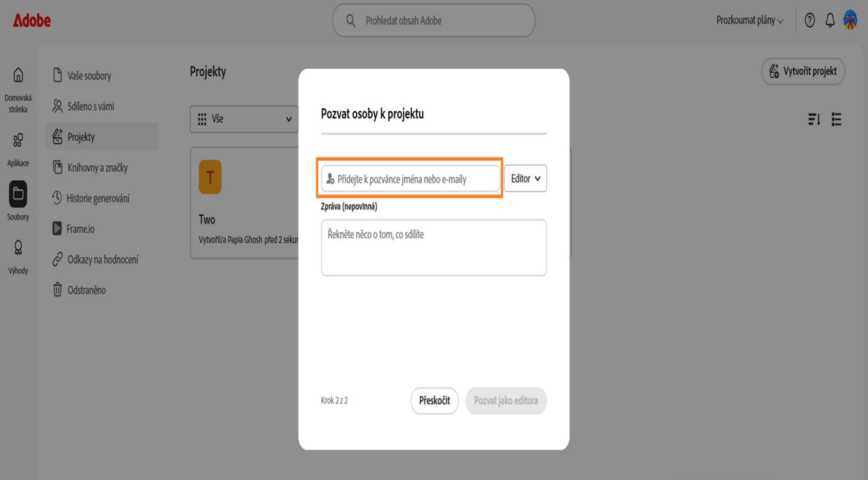
Task: Switch to list view icon
Action: 836,119
